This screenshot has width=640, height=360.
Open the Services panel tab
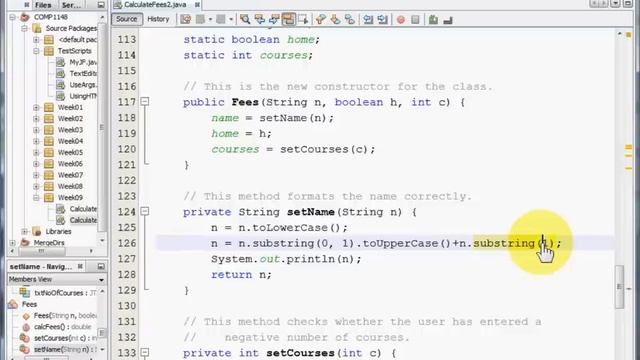click(x=71, y=5)
